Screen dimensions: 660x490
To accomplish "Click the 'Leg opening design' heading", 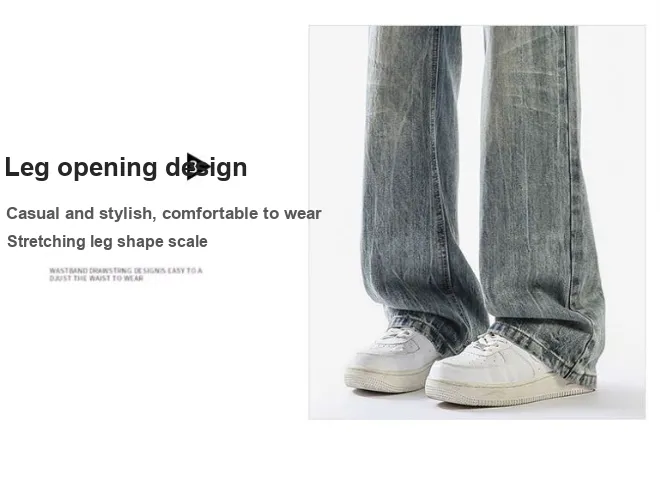I will coord(126,168).
